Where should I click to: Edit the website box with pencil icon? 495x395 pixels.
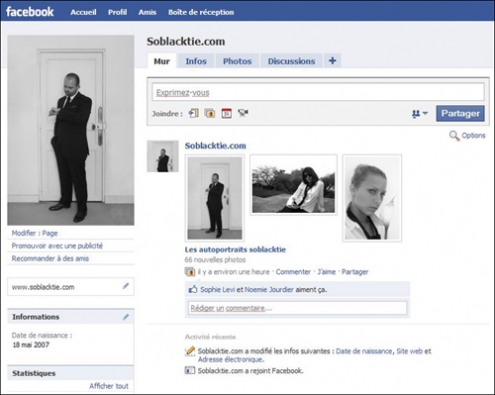[x=126, y=286]
